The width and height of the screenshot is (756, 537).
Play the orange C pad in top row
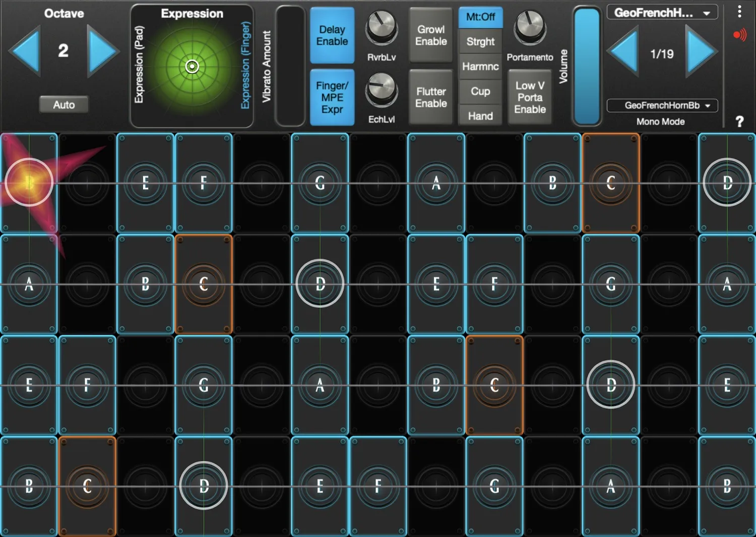(611, 183)
